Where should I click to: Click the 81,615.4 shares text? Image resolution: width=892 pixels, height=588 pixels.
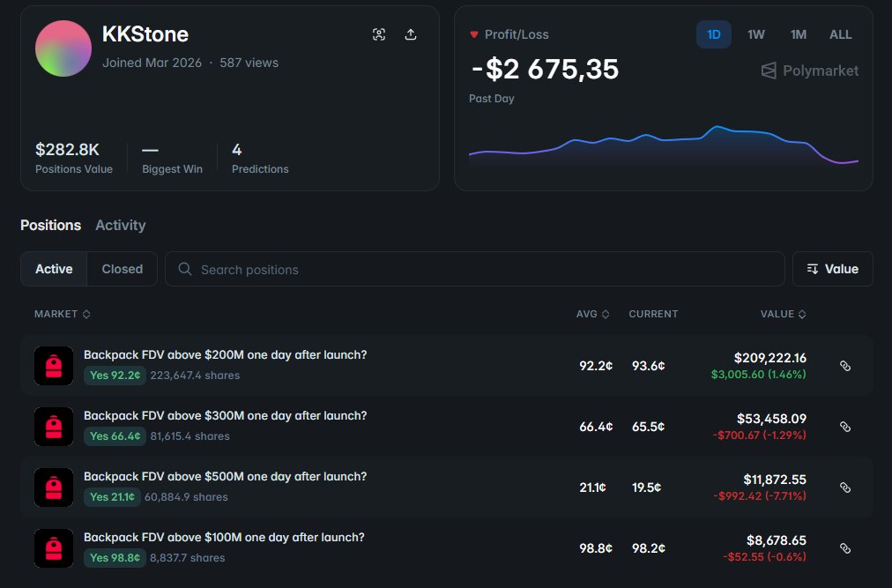190,436
